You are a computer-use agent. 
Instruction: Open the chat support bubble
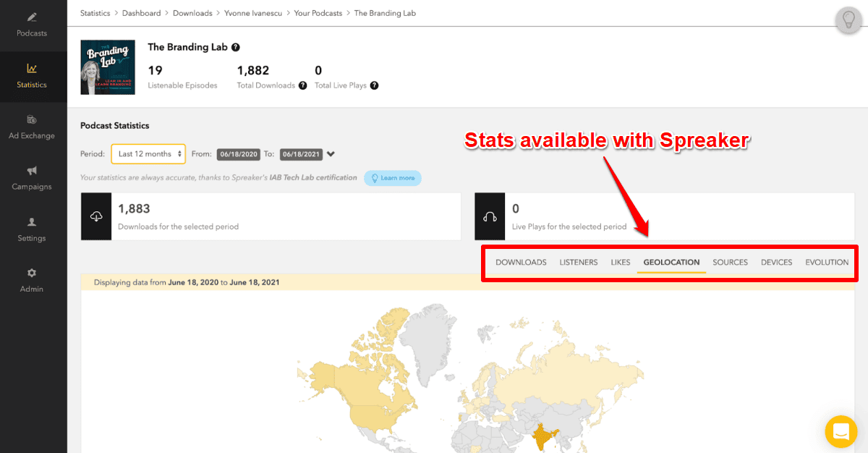(841, 431)
